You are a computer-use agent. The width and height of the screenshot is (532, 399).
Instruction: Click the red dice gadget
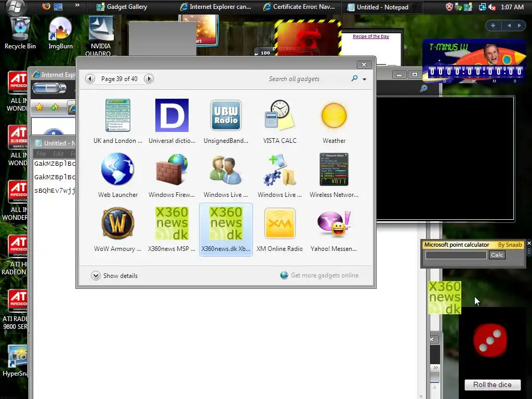point(490,340)
